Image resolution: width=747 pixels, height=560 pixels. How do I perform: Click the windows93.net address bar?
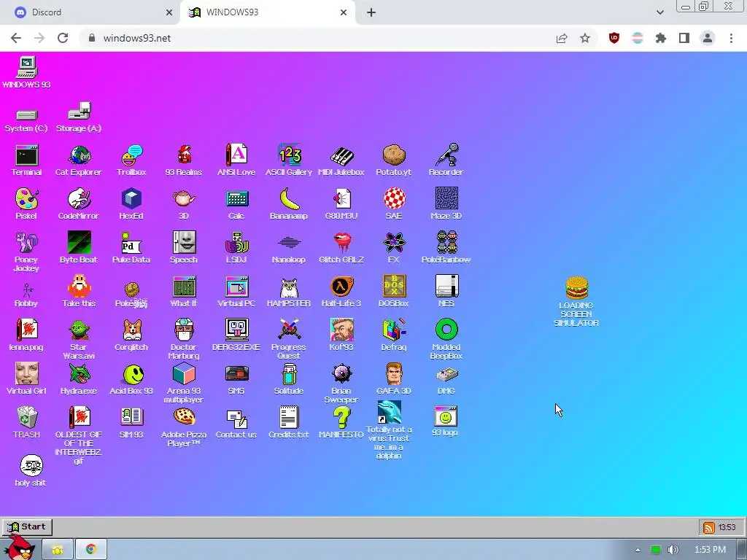pyautogui.click(x=314, y=38)
